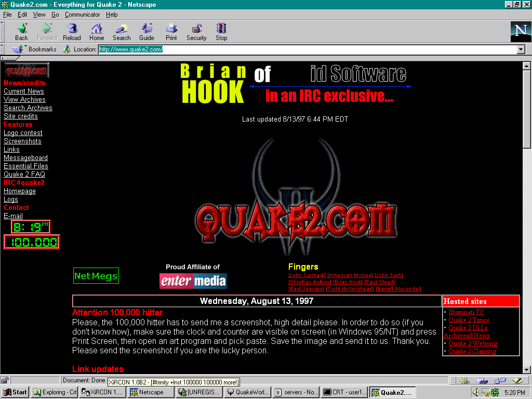Switch to the XiRCON taskbar button
The image size is (532, 399).
(x=103, y=392)
